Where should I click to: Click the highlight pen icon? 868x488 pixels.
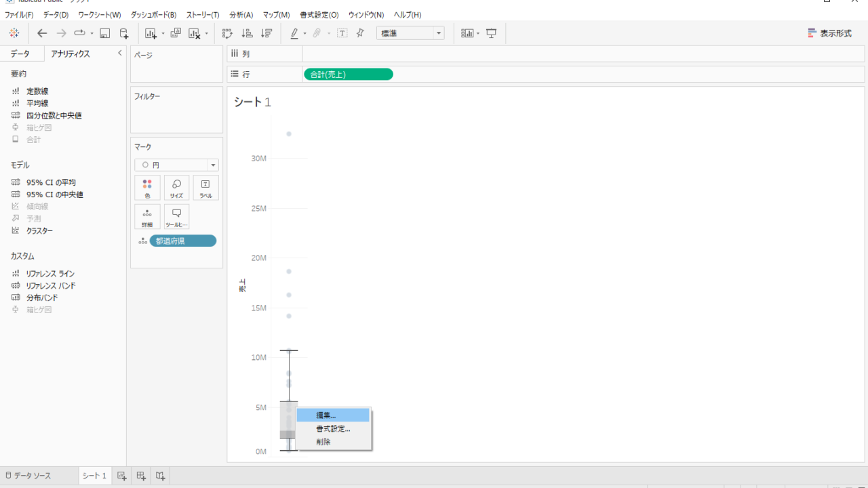coord(294,33)
